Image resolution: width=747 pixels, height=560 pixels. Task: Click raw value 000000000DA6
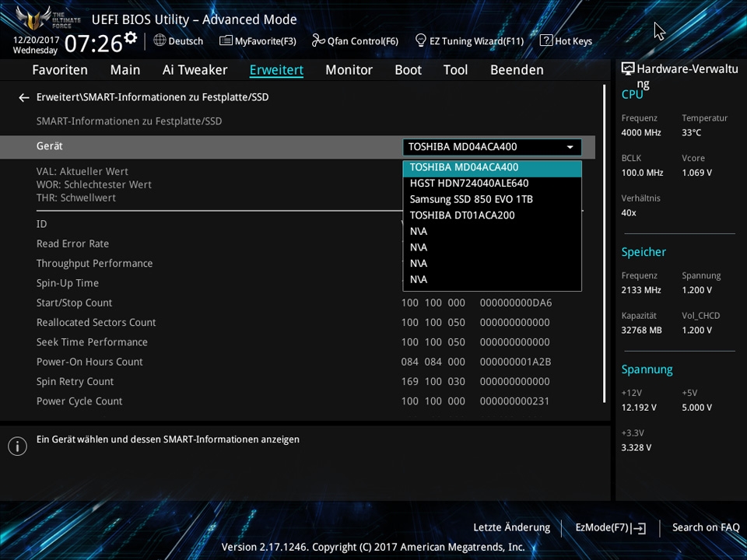(x=516, y=303)
